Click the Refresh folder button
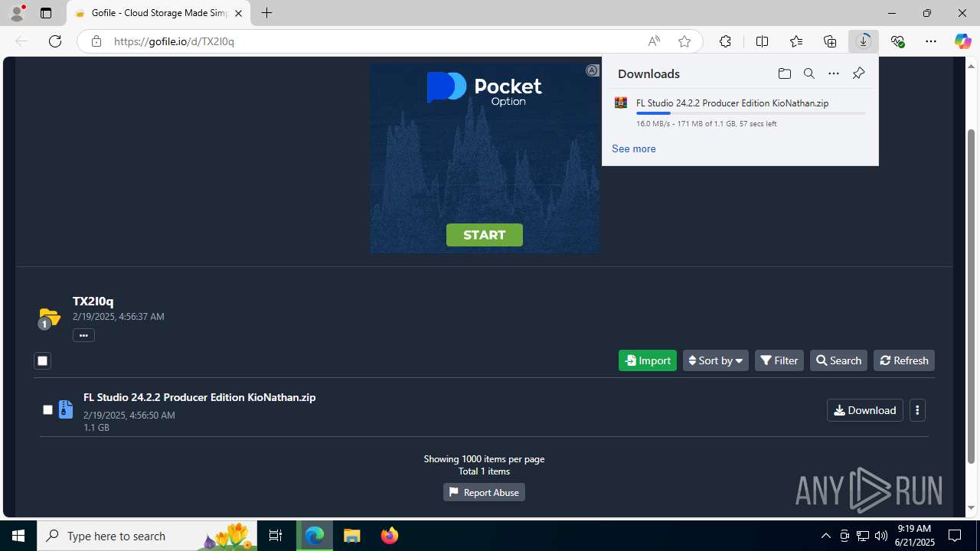 tap(904, 360)
